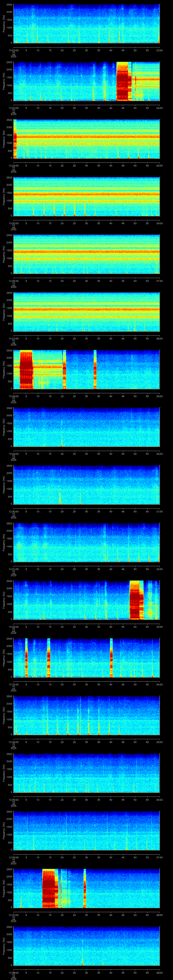This screenshot has width=173, height=980.
Task: Click the 13:34:00 time label
Action: 13,742
